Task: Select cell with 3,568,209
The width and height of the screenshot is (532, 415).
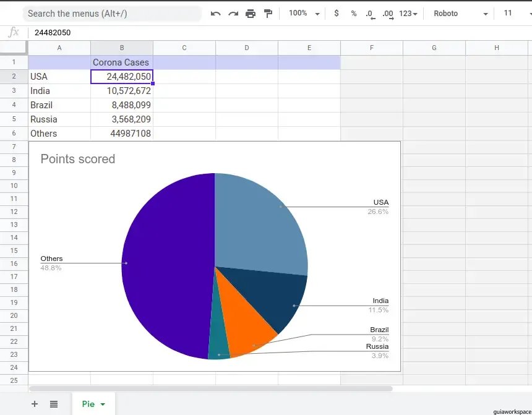Action: pos(122,119)
